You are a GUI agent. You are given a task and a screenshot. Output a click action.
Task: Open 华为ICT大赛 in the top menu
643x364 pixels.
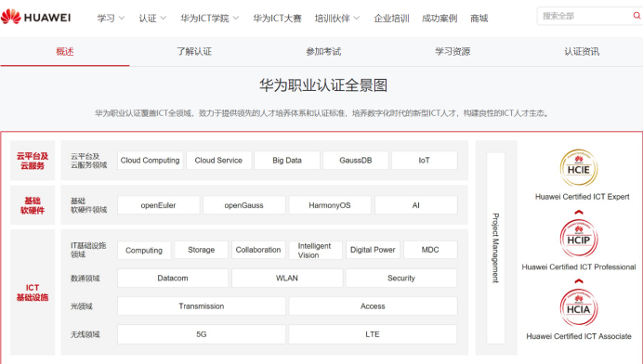point(277,18)
